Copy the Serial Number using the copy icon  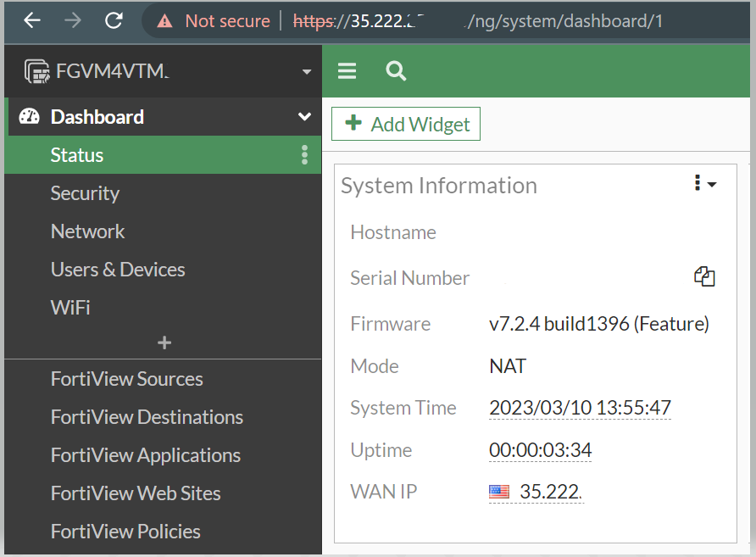pos(704,276)
